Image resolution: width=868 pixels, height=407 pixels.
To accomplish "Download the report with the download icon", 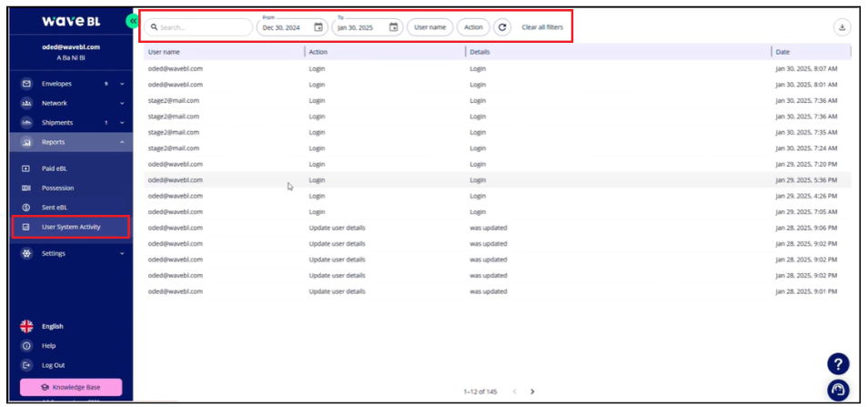I will [842, 27].
